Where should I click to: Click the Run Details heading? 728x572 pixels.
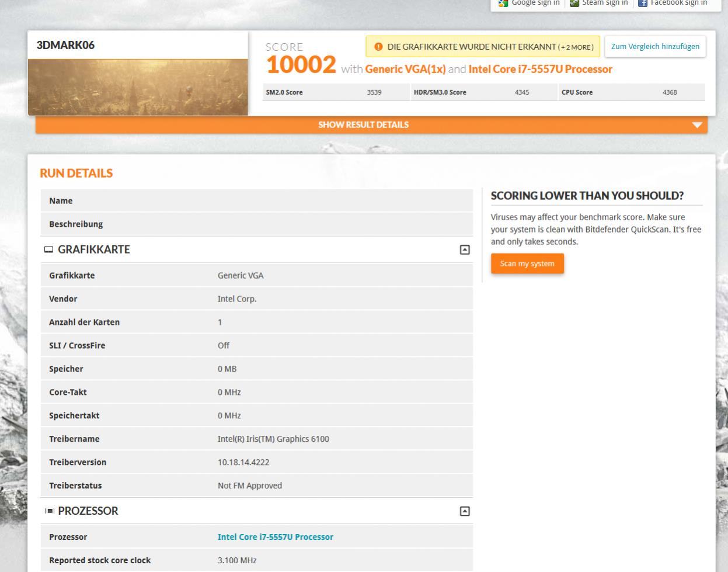[x=76, y=173]
